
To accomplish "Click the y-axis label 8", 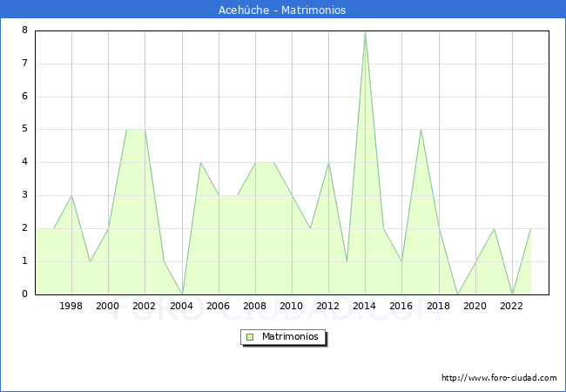I will click(25, 30).
